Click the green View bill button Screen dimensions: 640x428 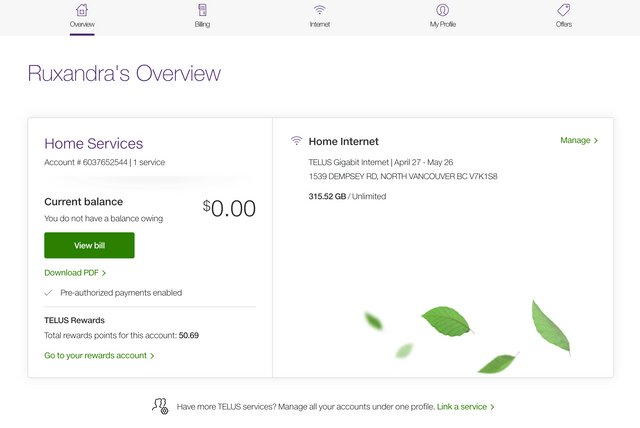pos(89,245)
